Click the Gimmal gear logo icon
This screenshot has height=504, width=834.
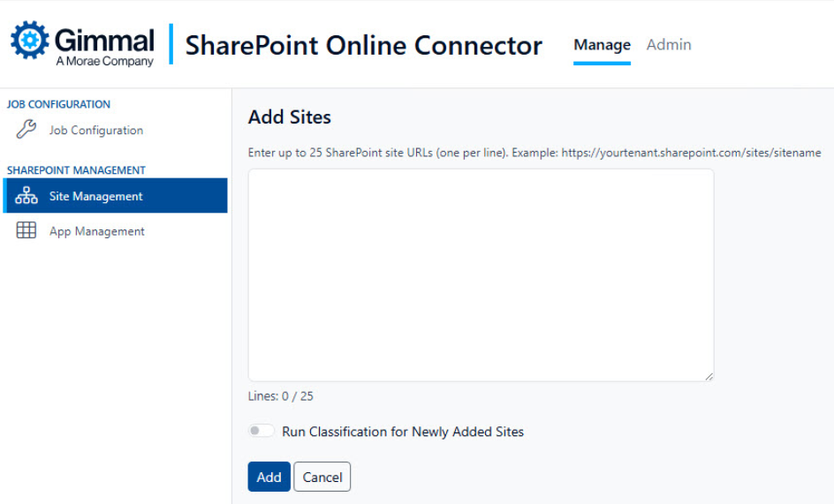pyautogui.click(x=30, y=40)
